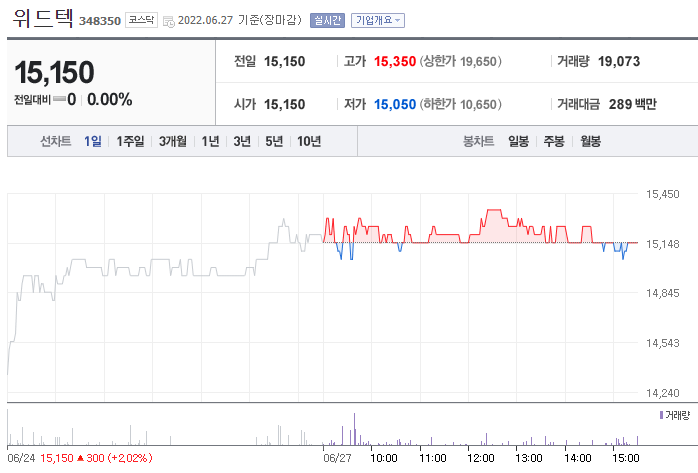Screen dimensions: 698x473
Task: Click the high price 15,350
Action: coord(395,61)
